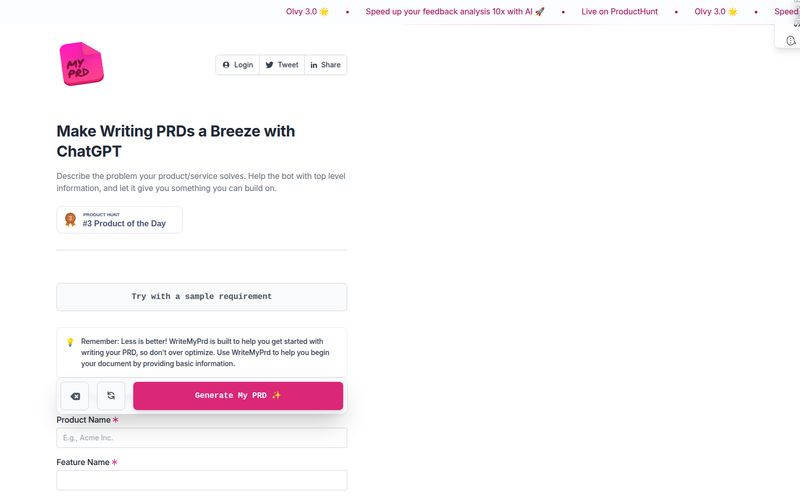Focus the Product Name input field
Viewport: 800px width, 496px height.
202,438
